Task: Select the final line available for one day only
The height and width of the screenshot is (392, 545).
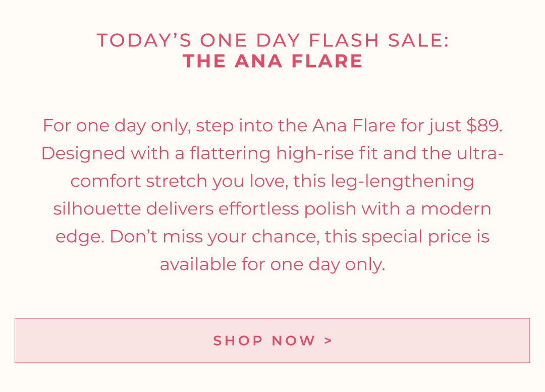Action: (x=272, y=264)
